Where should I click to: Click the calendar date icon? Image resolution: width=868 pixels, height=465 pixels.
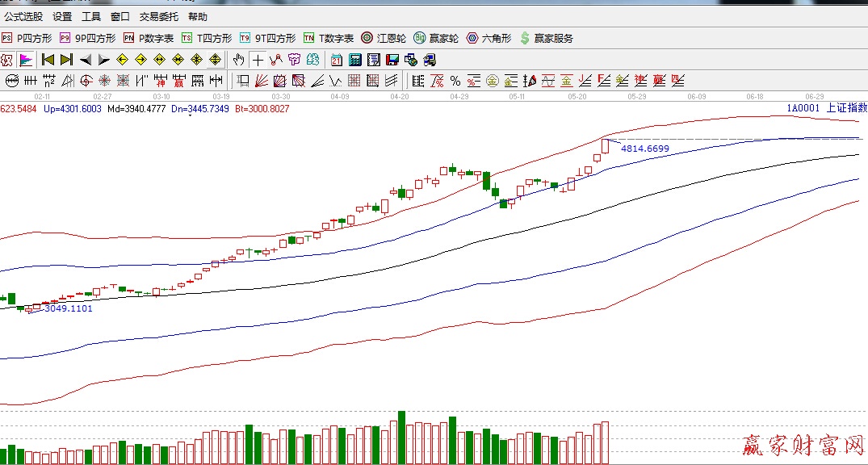point(336,60)
